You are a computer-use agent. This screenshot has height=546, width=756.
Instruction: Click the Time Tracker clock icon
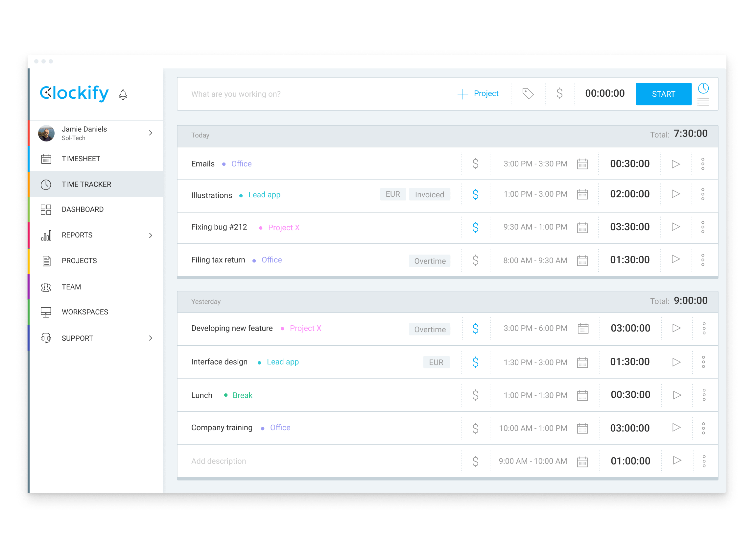(45, 184)
